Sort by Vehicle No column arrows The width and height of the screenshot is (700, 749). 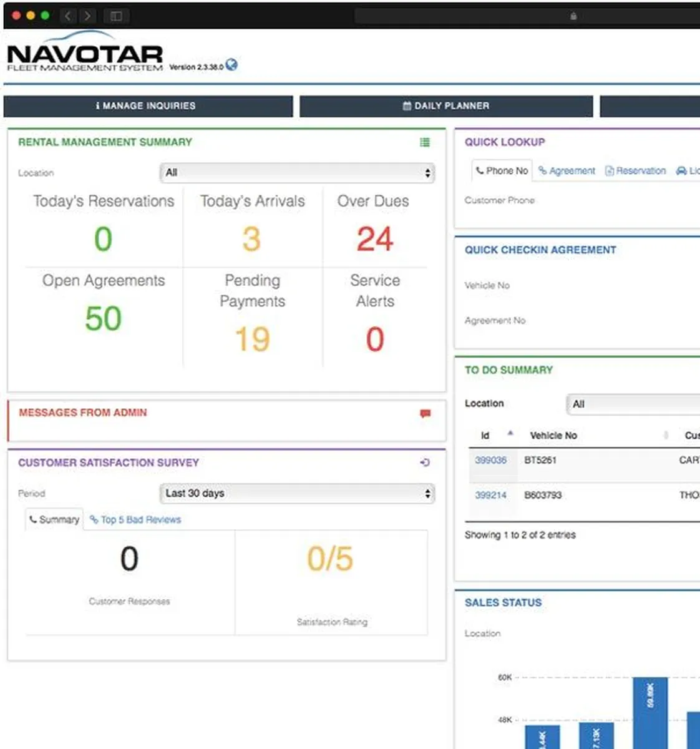666,435
